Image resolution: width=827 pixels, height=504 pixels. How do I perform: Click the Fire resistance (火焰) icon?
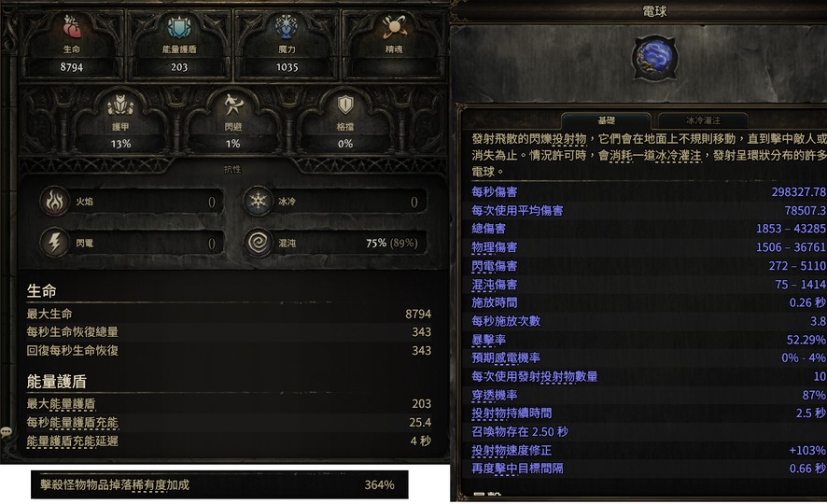(x=55, y=202)
